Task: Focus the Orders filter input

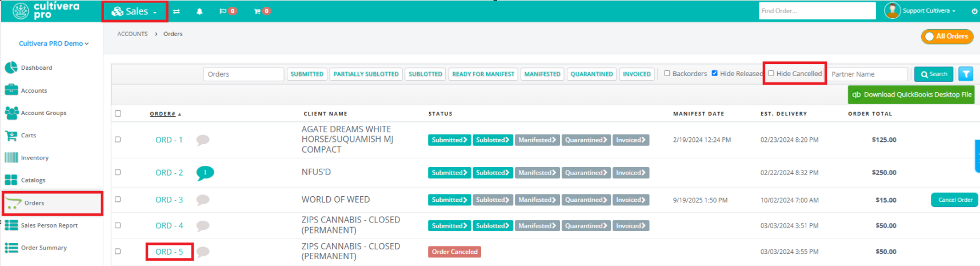Action: 243,74
